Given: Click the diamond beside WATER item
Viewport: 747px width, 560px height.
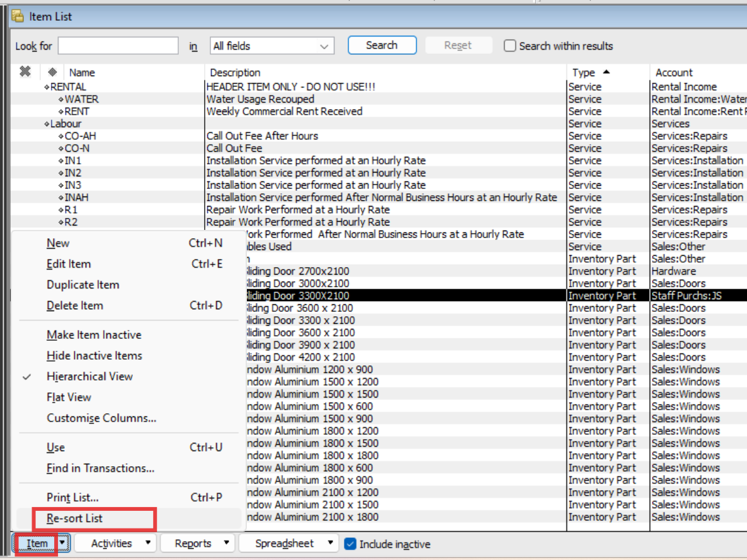Looking at the screenshot, I should tap(61, 99).
